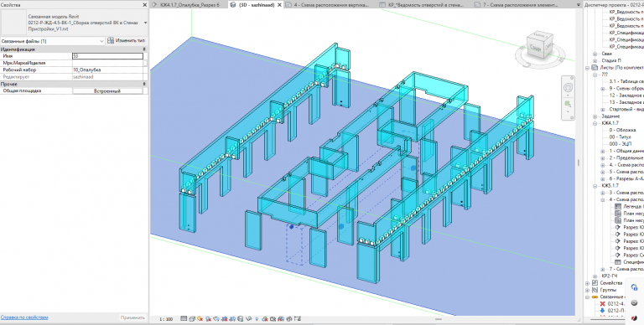Click the Edit Type icon button
This screenshot has width=644, height=325.
click(x=126, y=40)
